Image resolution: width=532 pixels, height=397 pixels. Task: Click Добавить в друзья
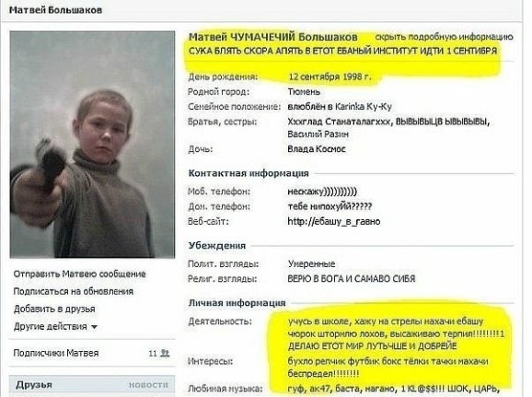(x=54, y=309)
